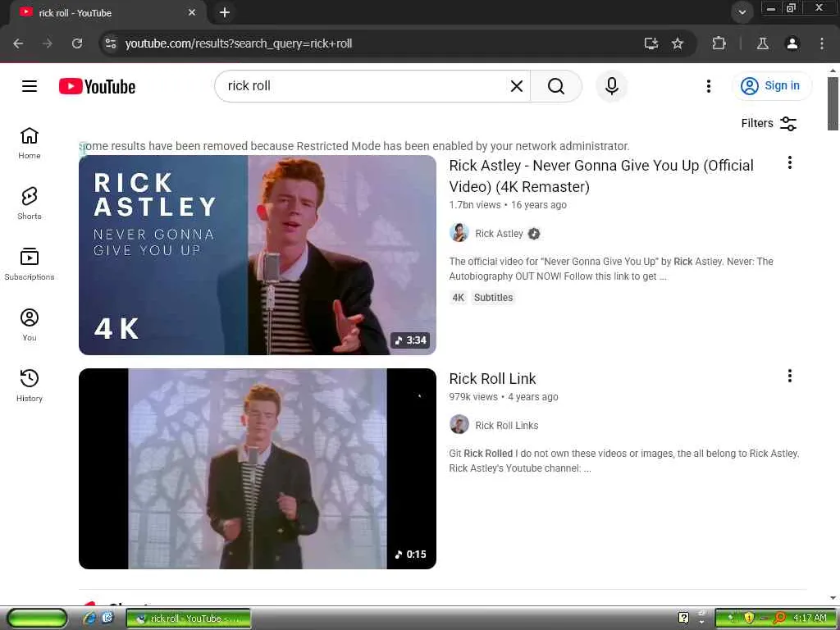Open the Rick Astley channel name
Screen dimensions: 840x630
point(499,234)
